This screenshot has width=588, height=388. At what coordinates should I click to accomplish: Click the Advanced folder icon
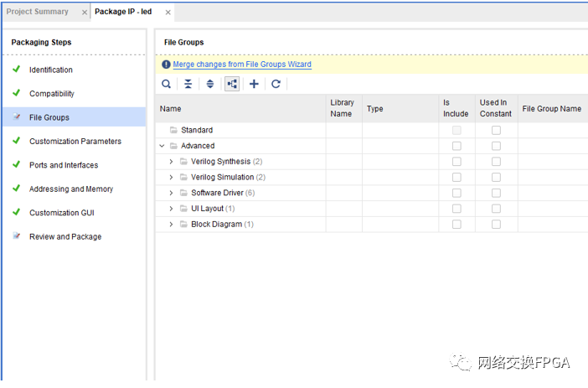coord(173,146)
